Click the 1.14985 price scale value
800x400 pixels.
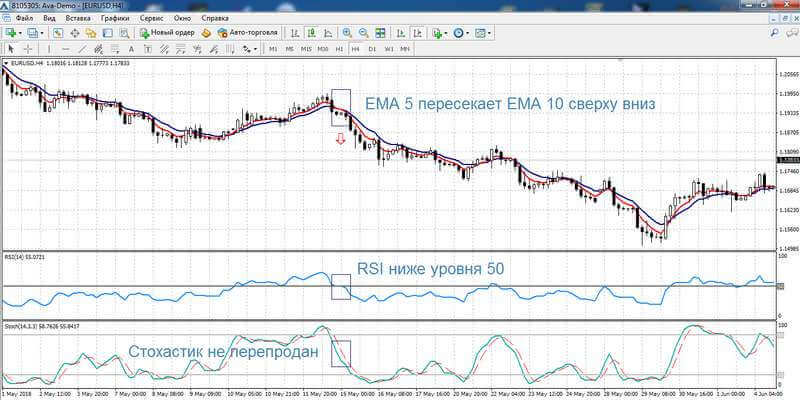click(x=787, y=248)
